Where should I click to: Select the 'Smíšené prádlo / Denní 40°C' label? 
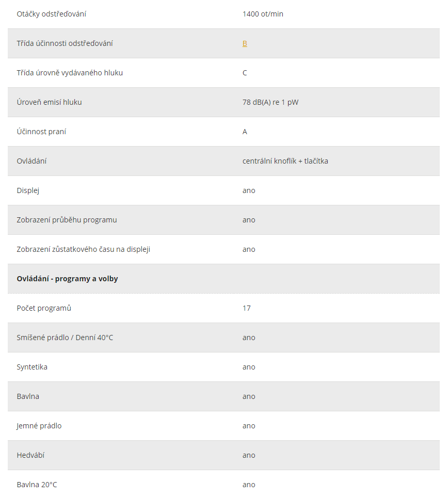point(65,338)
